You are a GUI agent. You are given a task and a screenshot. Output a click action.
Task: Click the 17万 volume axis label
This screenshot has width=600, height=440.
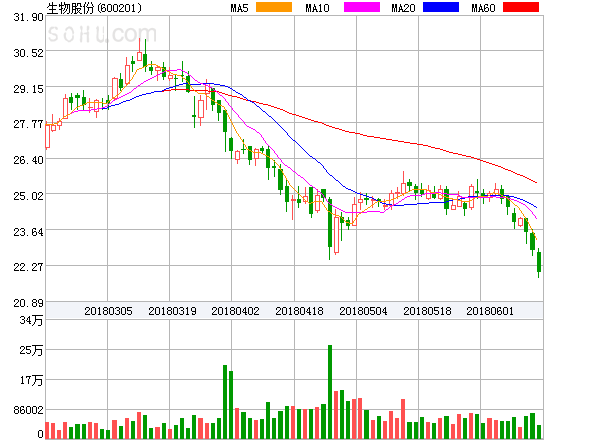(x=31, y=380)
